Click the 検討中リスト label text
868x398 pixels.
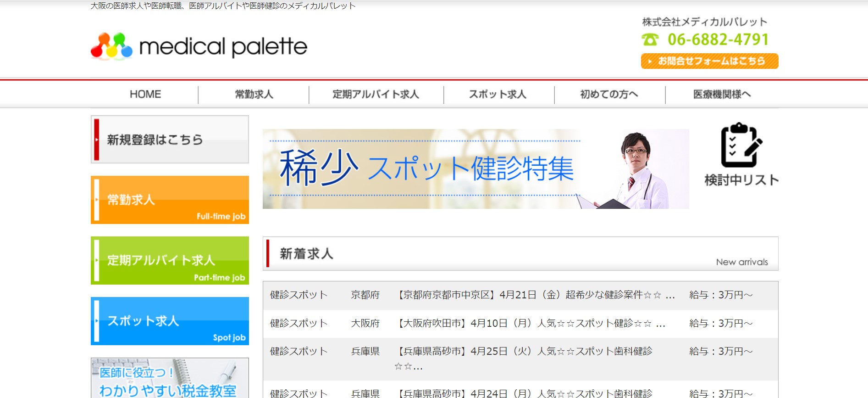741,180
